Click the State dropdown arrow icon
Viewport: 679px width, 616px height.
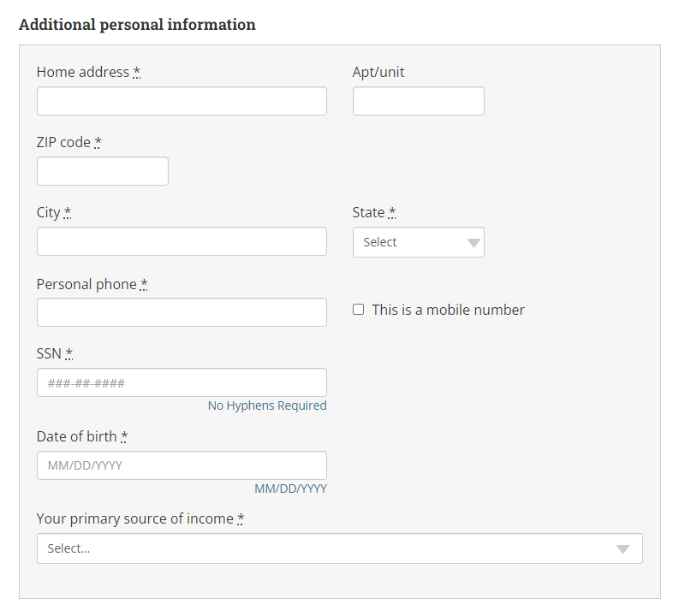pyautogui.click(x=474, y=243)
